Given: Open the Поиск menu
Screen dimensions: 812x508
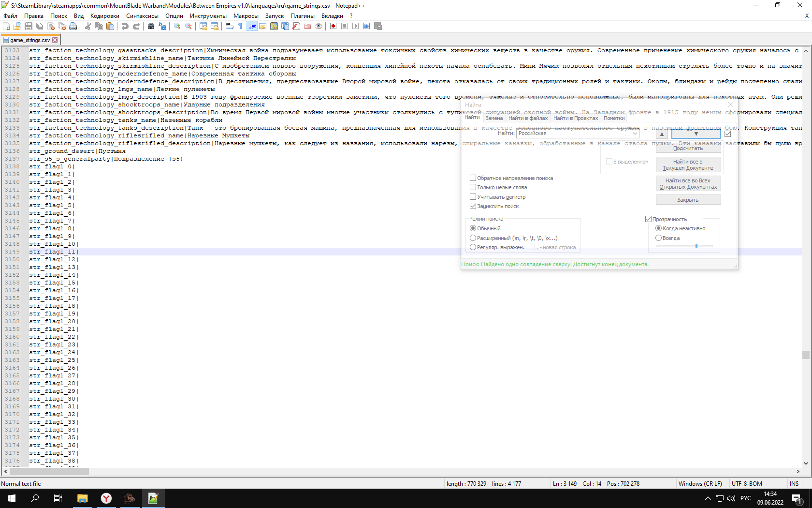Looking at the screenshot, I should [x=59, y=16].
